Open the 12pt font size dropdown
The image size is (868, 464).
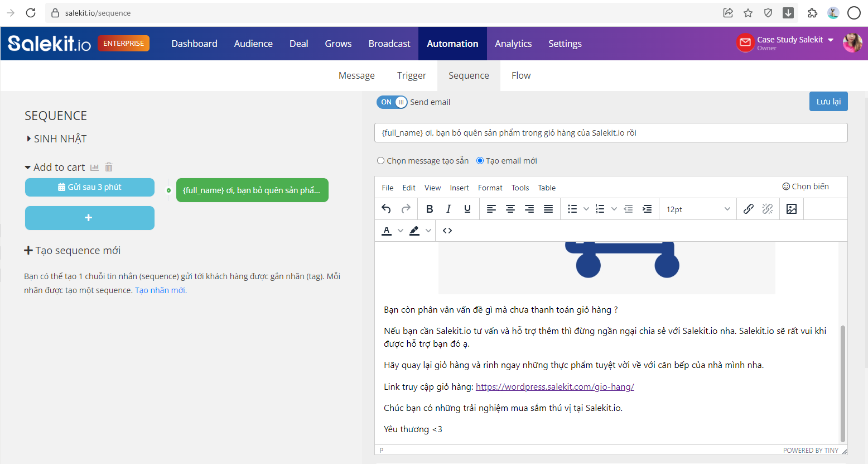click(x=698, y=209)
